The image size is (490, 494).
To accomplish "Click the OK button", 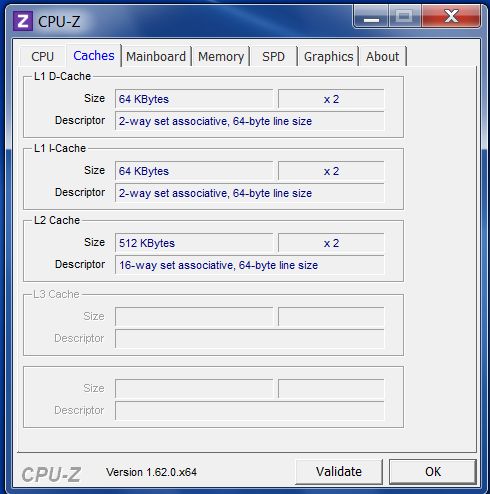I will pyautogui.click(x=433, y=472).
